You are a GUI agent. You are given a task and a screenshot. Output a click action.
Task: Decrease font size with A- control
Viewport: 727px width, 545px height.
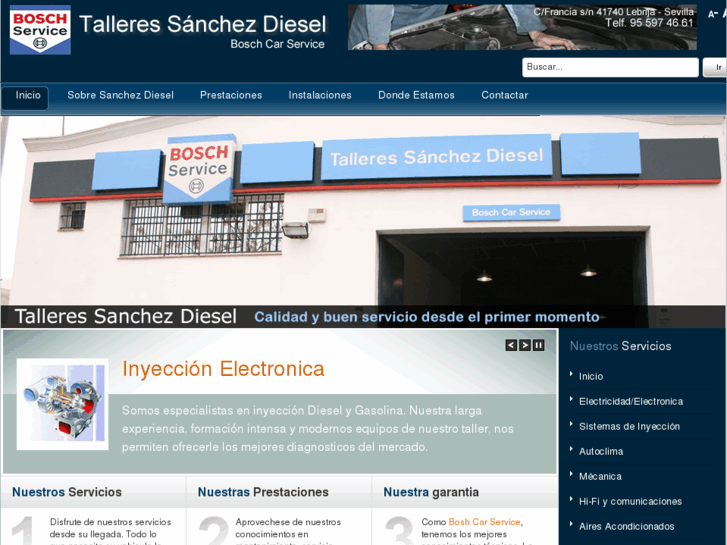(x=712, y=14)
